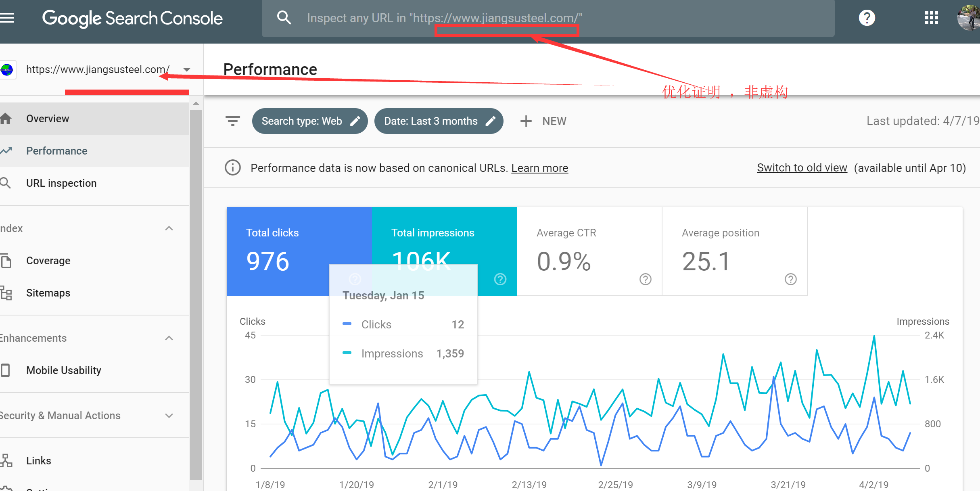Toggle the Total impressions metric card
Viewport: 980px width, 491px height.
(445, 251)
